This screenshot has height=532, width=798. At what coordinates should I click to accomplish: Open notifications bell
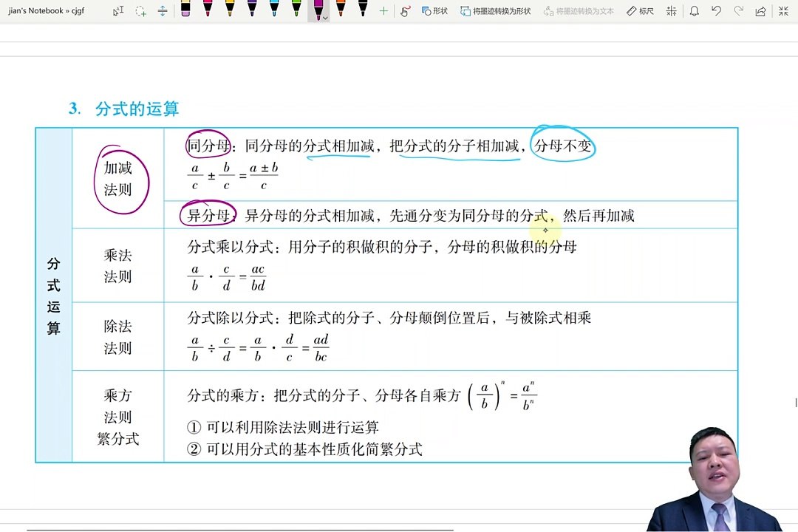[694, 10]
